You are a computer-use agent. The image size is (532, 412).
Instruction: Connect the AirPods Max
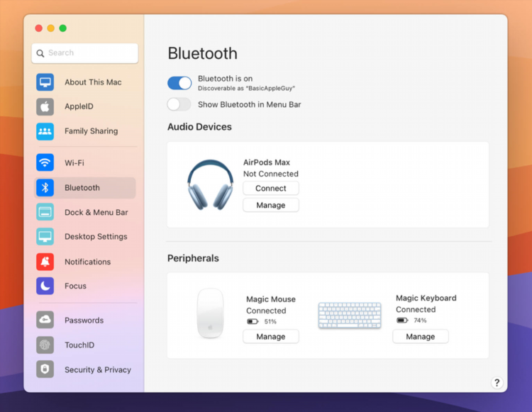click(271, 188)
